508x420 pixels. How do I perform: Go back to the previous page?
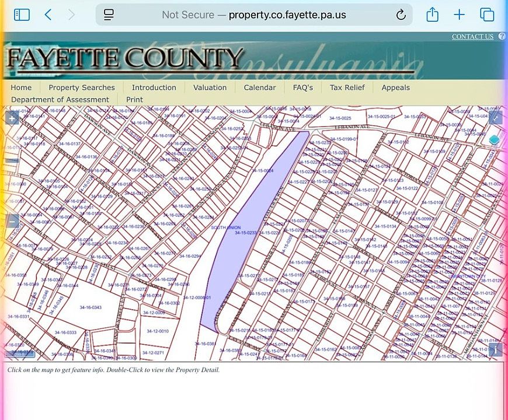(x=48, y=15)
